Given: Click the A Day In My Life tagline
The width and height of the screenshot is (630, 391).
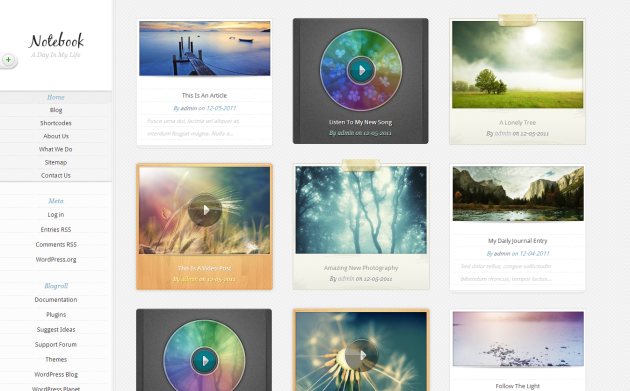Looking at the screenshot, I should point(56,55).
